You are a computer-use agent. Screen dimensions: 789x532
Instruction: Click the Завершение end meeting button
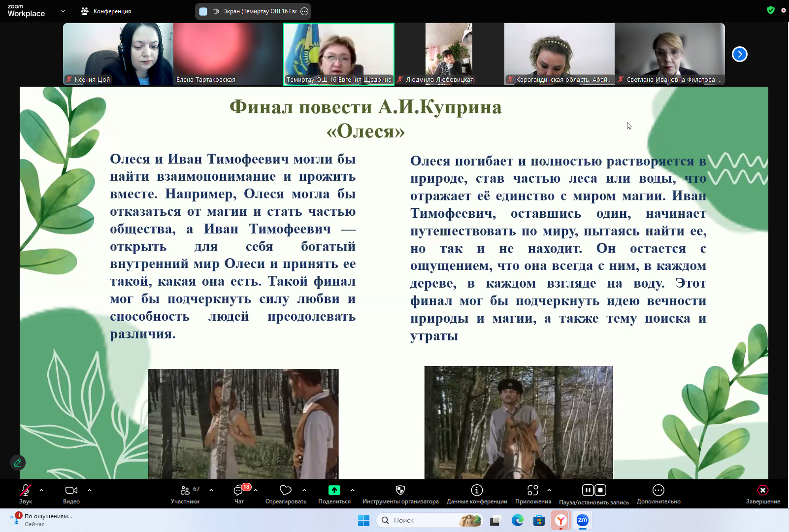(763, 494)
